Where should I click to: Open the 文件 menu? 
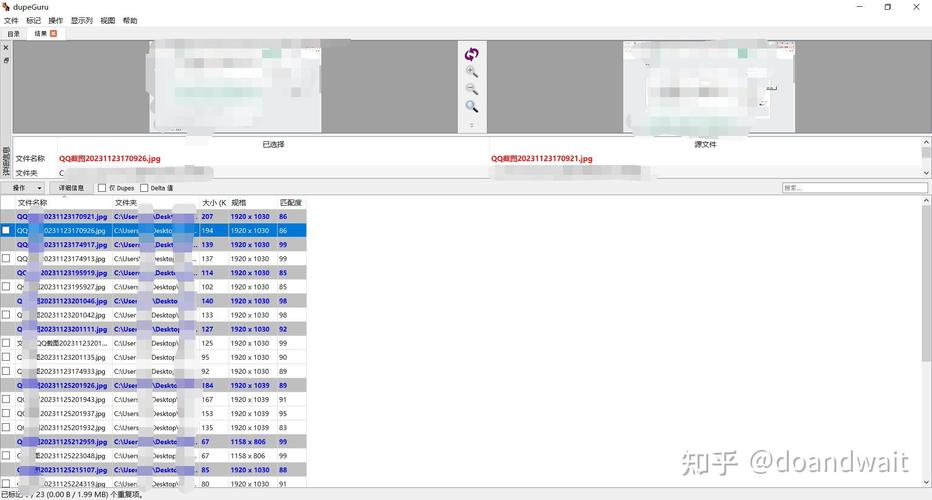(11, 20)
